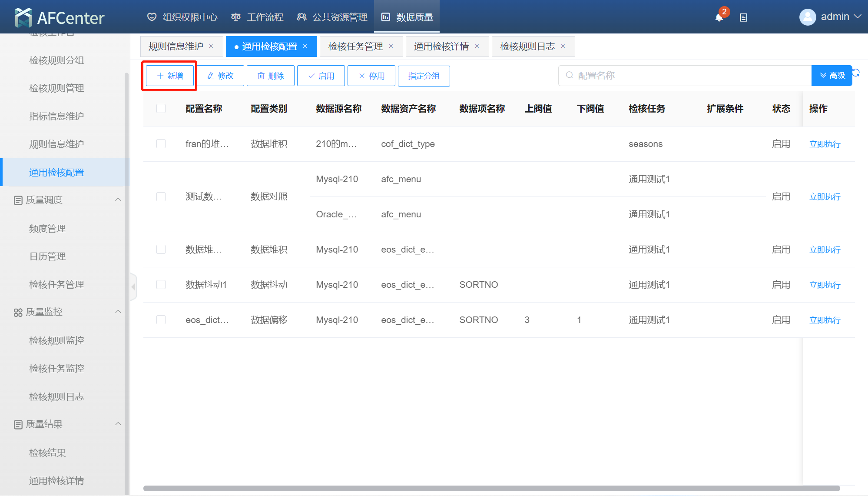Close the 检核规则日志 tab
Screen dimensions: 868x496
563,47
